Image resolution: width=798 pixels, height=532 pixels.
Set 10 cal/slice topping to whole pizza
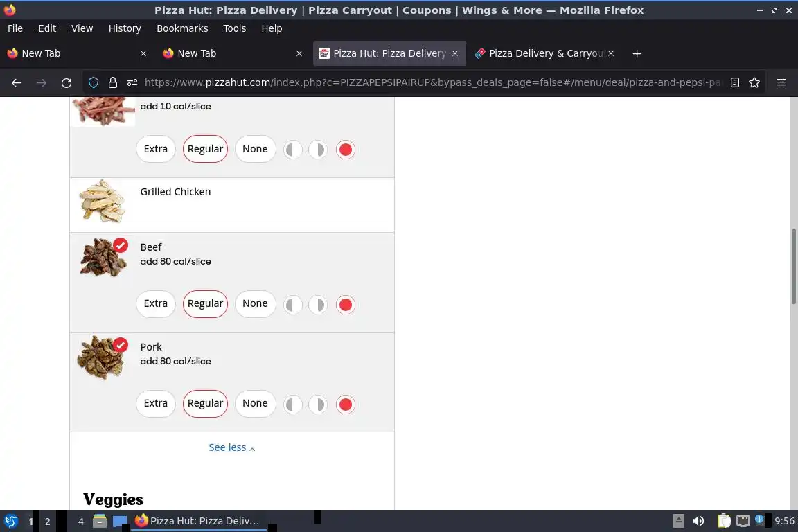point(345,150)
